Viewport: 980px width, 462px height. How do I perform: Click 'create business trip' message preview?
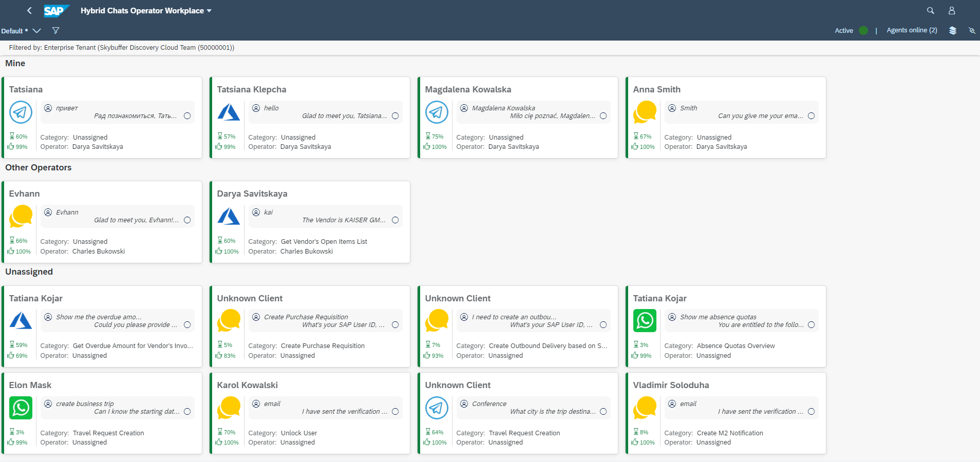[x=85, y=404]
